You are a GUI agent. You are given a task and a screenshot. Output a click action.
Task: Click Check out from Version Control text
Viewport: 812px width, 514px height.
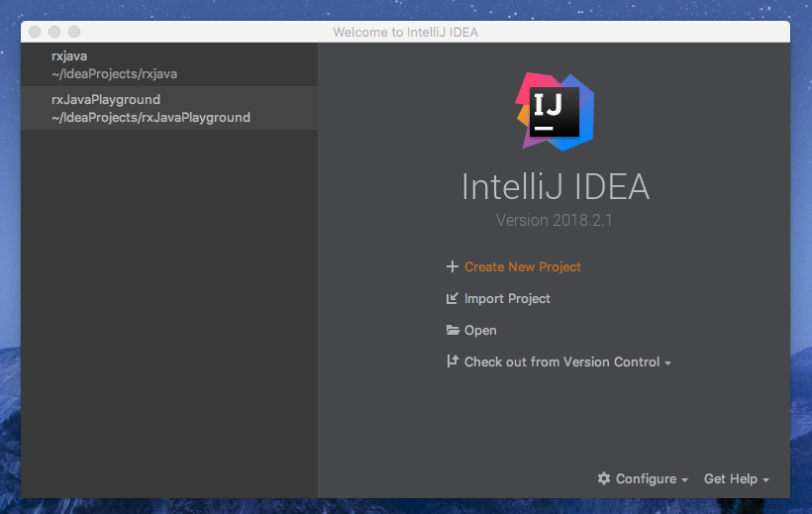[561, 361]
